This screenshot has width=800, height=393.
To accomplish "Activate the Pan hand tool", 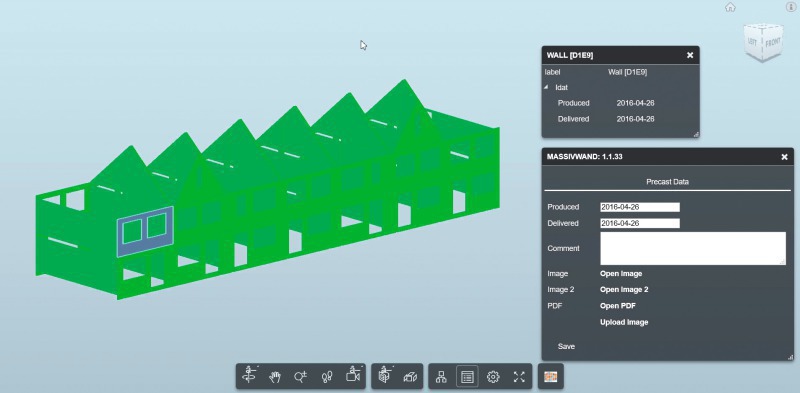I will coord(275,377).
